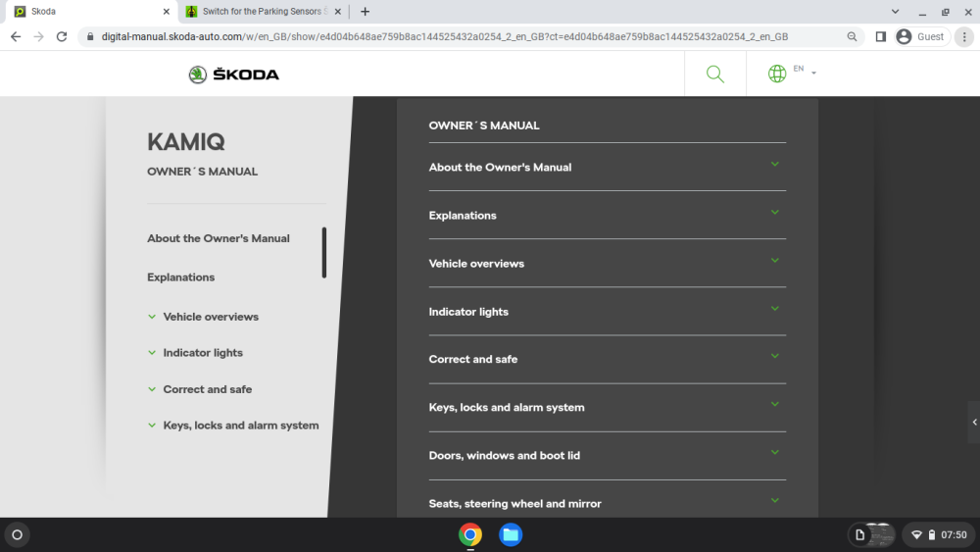Expand Indicator lights chevron in main panel

click(x=775, y=309)
